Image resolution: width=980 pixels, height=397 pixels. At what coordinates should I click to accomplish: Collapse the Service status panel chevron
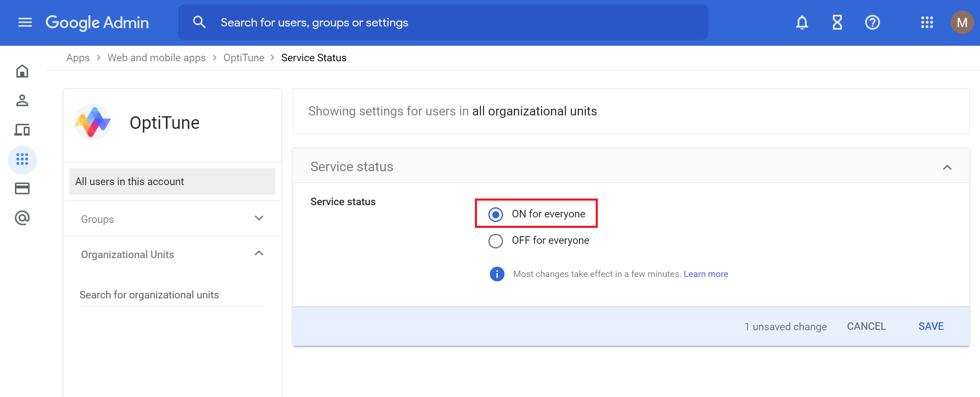947,167
